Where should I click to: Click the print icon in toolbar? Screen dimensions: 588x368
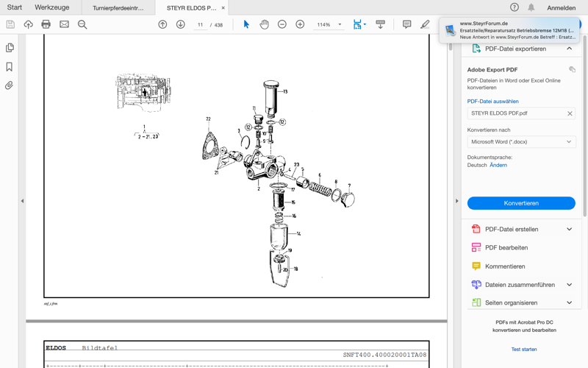[x=46, y=24]
